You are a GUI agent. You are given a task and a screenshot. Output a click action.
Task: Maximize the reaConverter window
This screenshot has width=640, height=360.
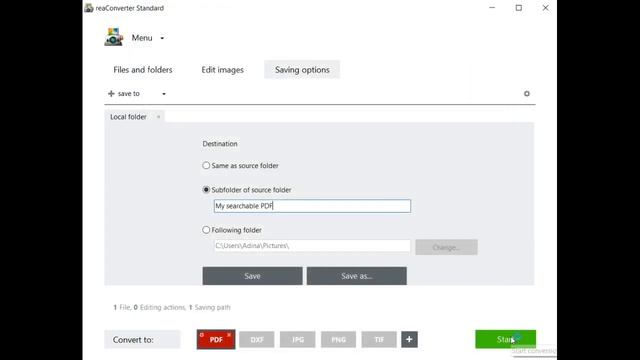coord(519,8)
